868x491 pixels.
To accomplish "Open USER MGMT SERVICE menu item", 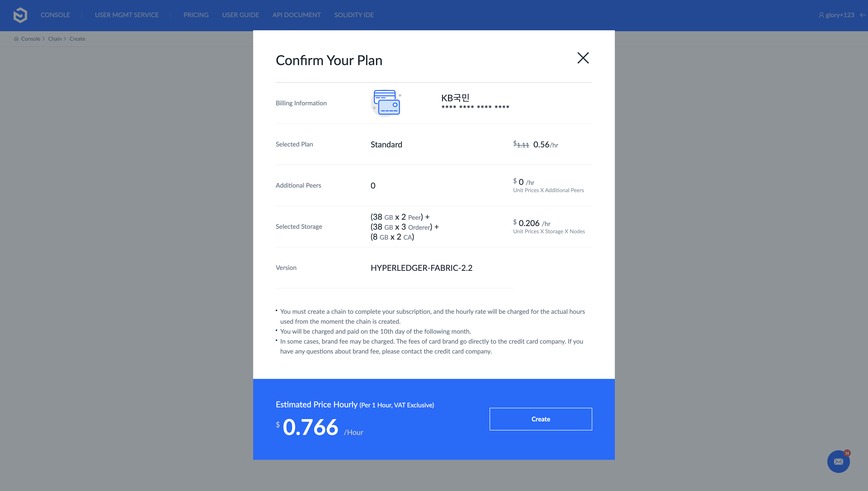I will click(127, 15).
